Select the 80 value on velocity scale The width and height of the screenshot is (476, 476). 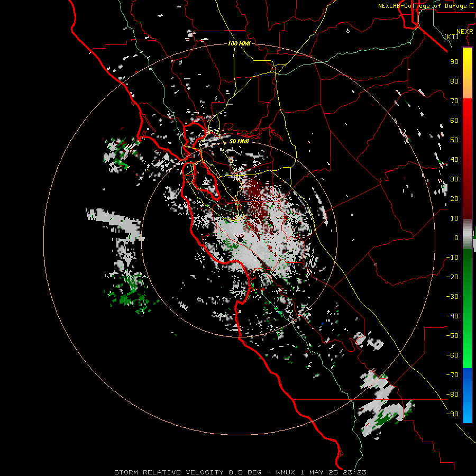tap(454, 81)
